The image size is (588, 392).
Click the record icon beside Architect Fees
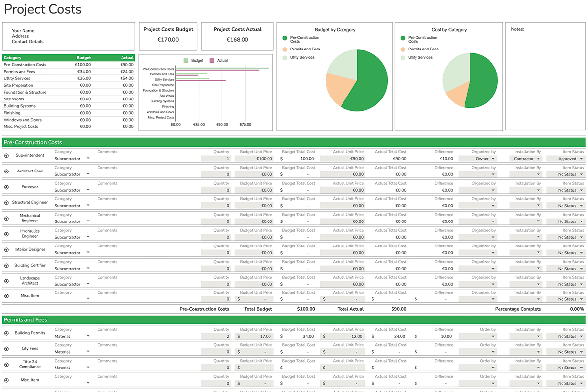pos(6,171)
